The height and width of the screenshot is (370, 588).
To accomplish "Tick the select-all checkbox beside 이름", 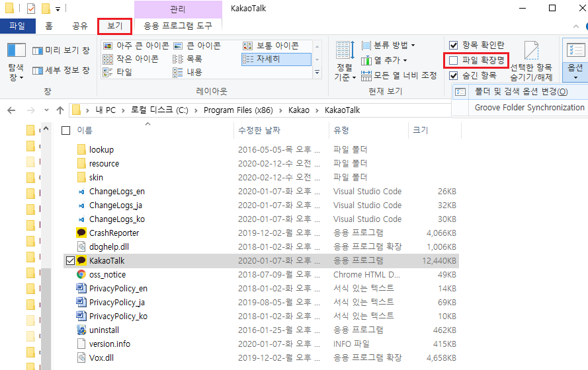I will pos(66,130).
